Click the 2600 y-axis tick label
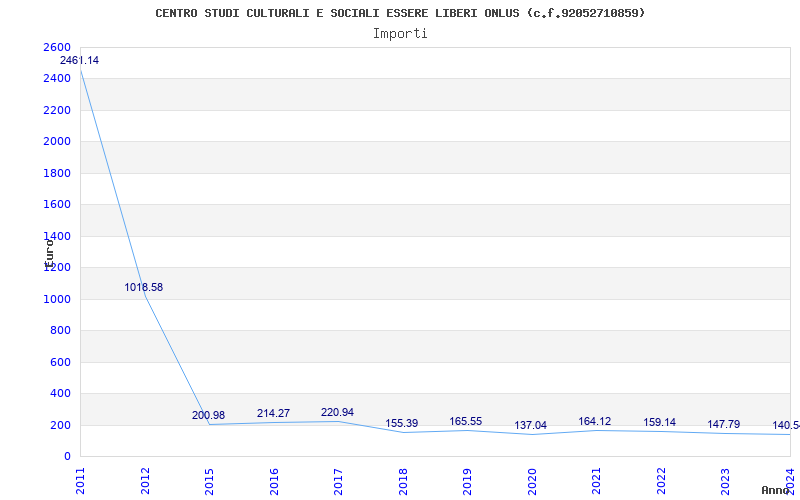This screenshot has width=800, height=500. coord(57,48)
